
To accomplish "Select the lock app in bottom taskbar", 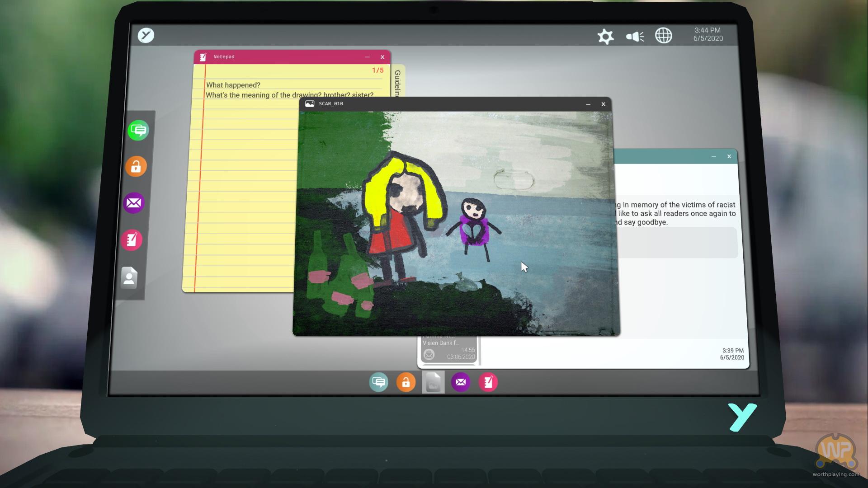I will coord(406,382).
